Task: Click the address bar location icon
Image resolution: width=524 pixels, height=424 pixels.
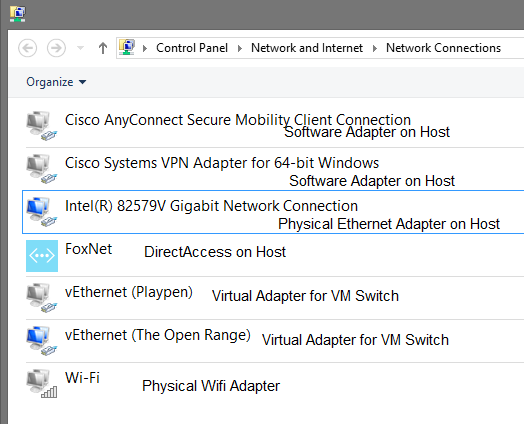Action: coord(127,48)
